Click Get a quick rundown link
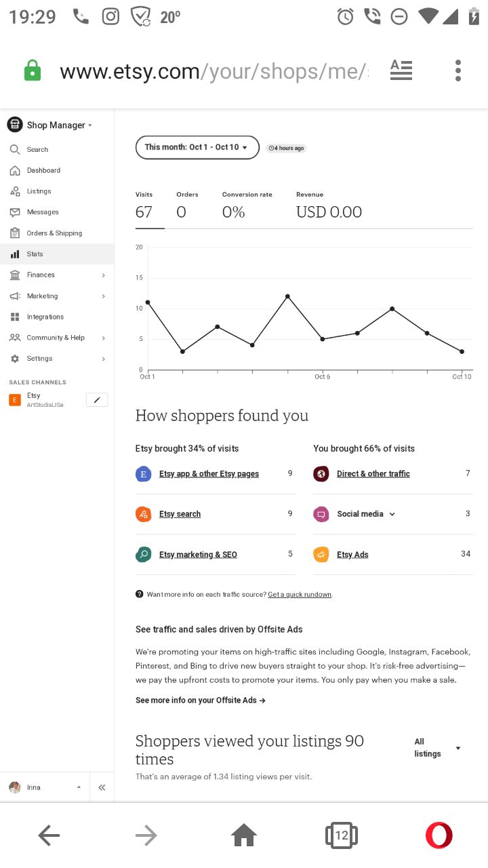 (x=300, y=595)
